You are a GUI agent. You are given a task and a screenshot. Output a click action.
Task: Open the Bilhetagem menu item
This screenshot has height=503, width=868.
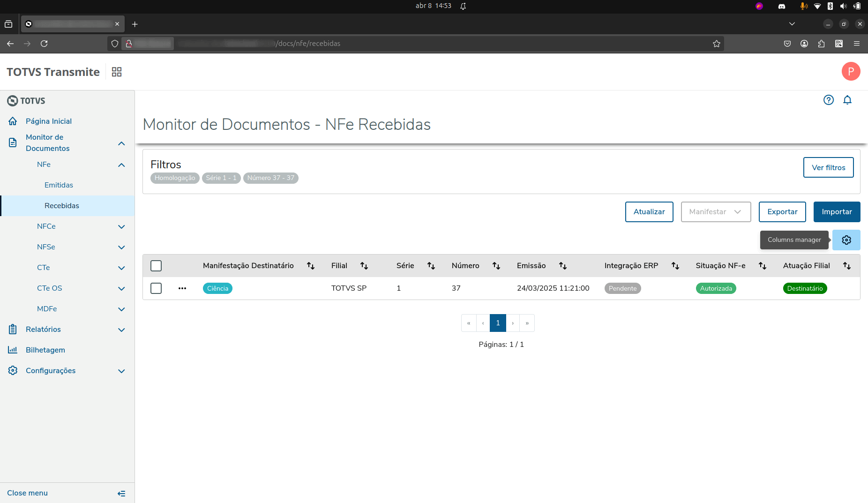(x=45, y=350)
